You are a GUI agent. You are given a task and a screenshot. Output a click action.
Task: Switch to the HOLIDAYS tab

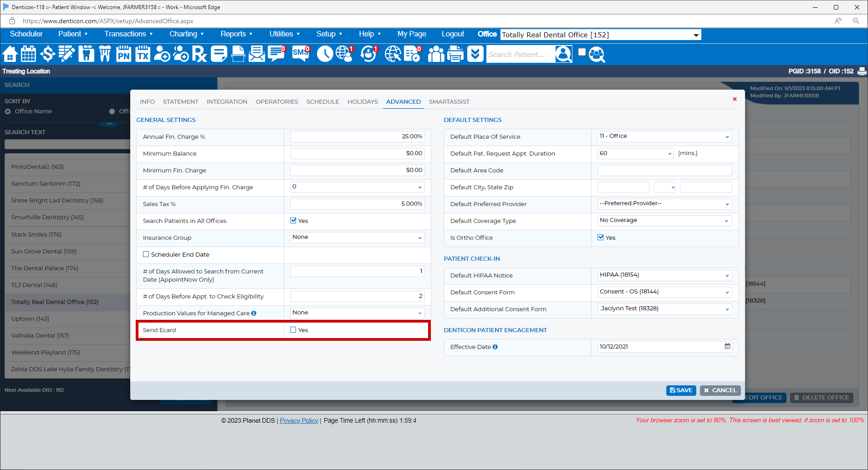click(x=362, y=101)
